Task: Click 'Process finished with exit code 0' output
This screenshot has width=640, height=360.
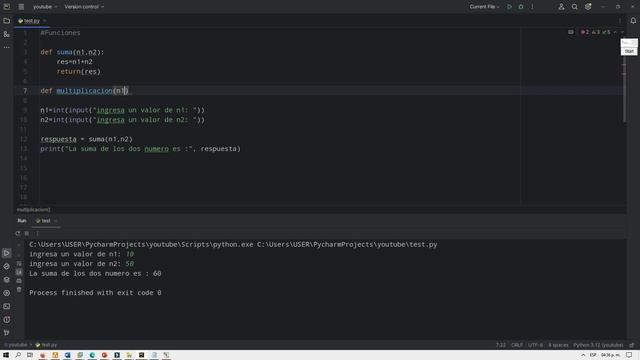Action: coord(95,293)
